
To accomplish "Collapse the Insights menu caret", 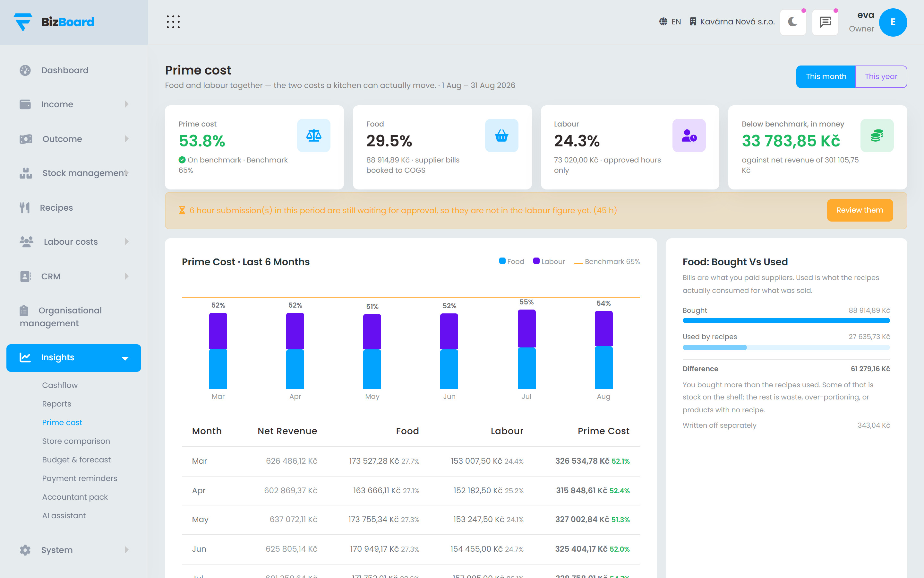I will (x=125, y=358).
